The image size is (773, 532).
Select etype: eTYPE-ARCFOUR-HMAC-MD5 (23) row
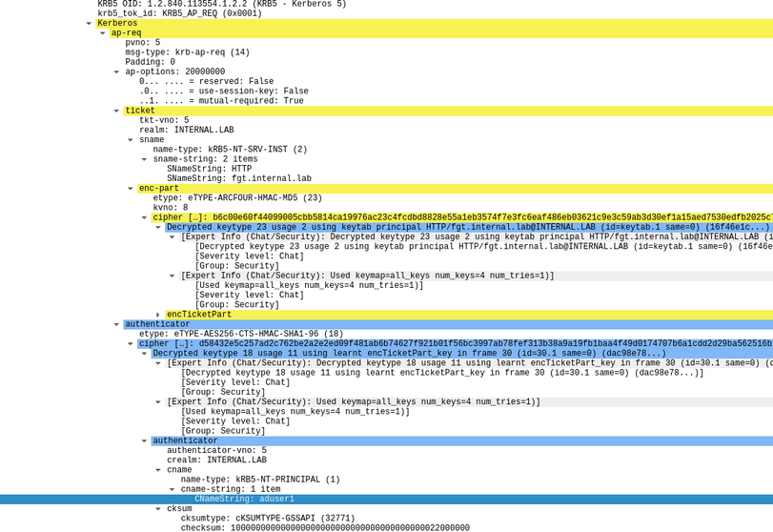[237, 198]
